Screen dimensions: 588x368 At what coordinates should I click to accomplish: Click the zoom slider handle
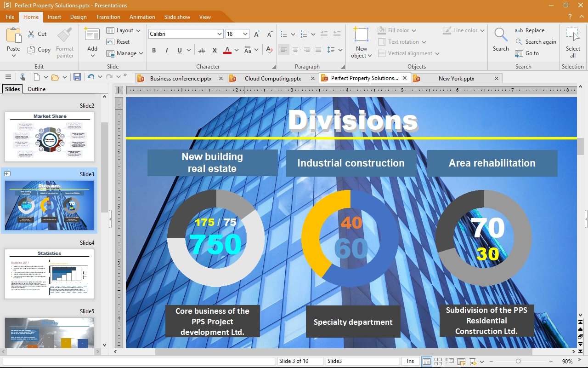(x=518, y=362)
